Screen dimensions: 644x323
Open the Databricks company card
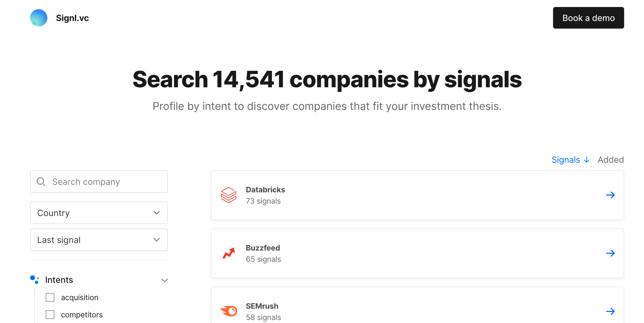point(417,195)
